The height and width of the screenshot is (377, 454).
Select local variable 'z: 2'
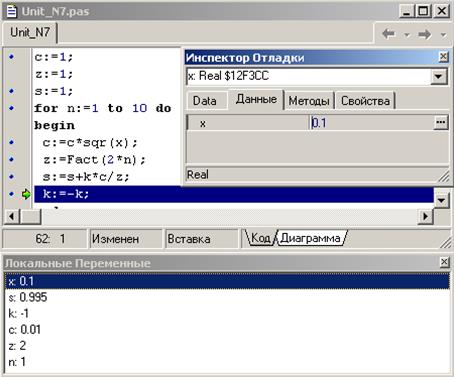227,345
